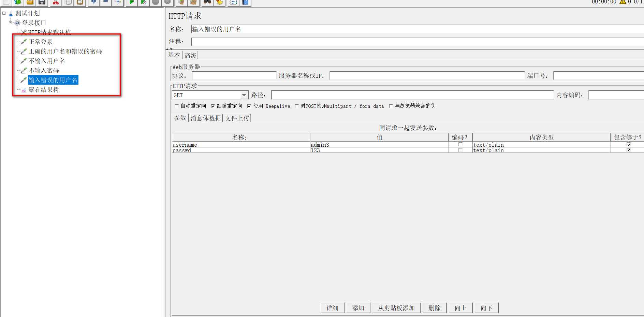Switch to the 基本 tab
644x317 pixels.
pos(174,55)
